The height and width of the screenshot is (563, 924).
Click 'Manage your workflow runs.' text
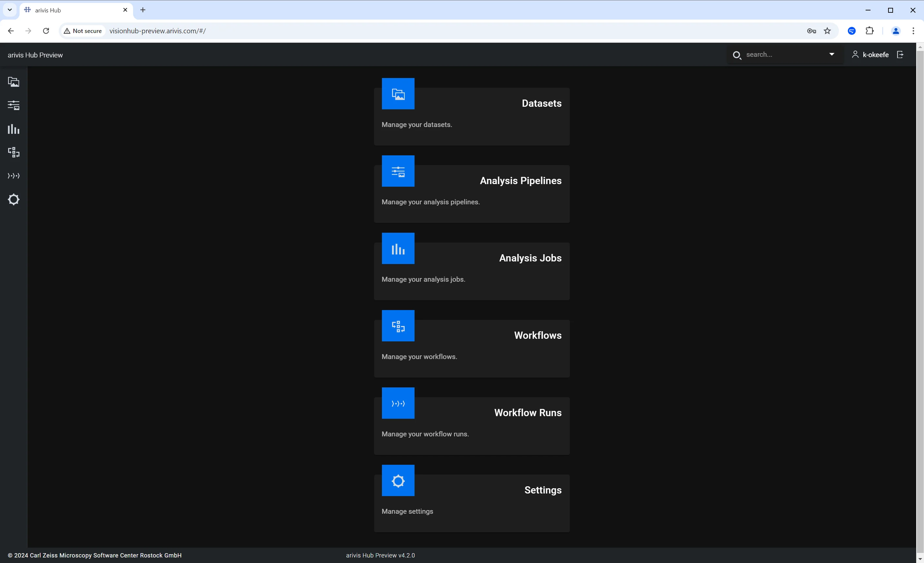coord(425,434)
